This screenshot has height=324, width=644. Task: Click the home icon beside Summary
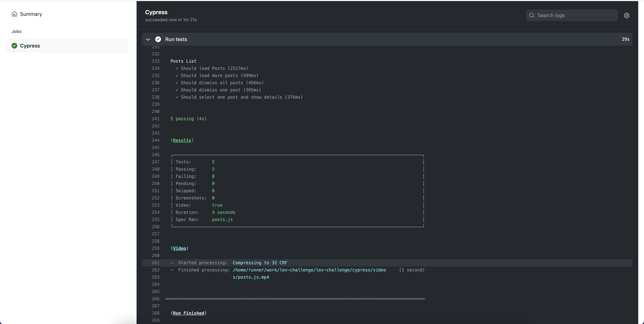tap(14, 14)
